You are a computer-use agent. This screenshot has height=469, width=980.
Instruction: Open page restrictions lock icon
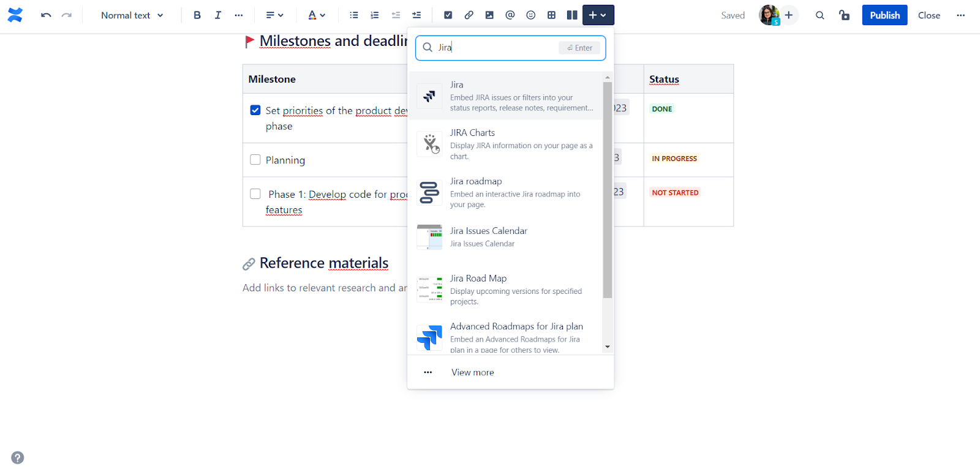[845, 15]
